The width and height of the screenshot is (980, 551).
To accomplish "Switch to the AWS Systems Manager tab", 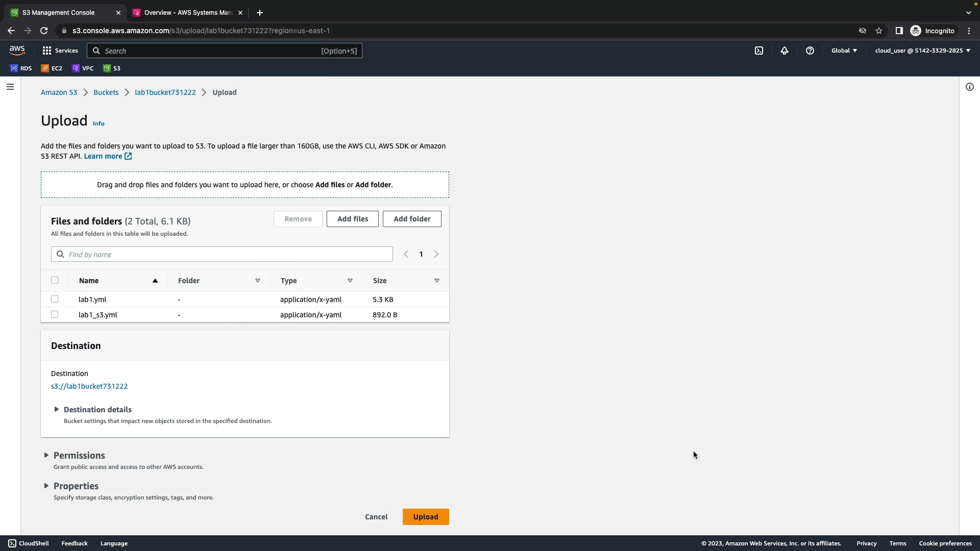I will (187, 13).
